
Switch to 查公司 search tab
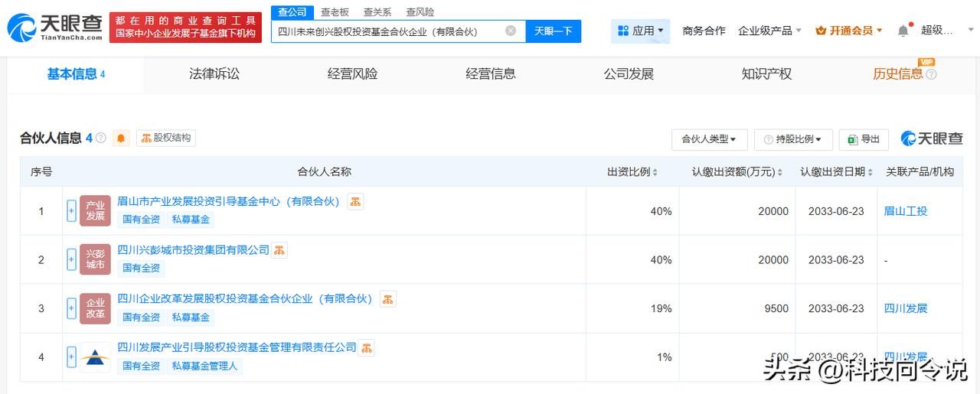point(292,11)
